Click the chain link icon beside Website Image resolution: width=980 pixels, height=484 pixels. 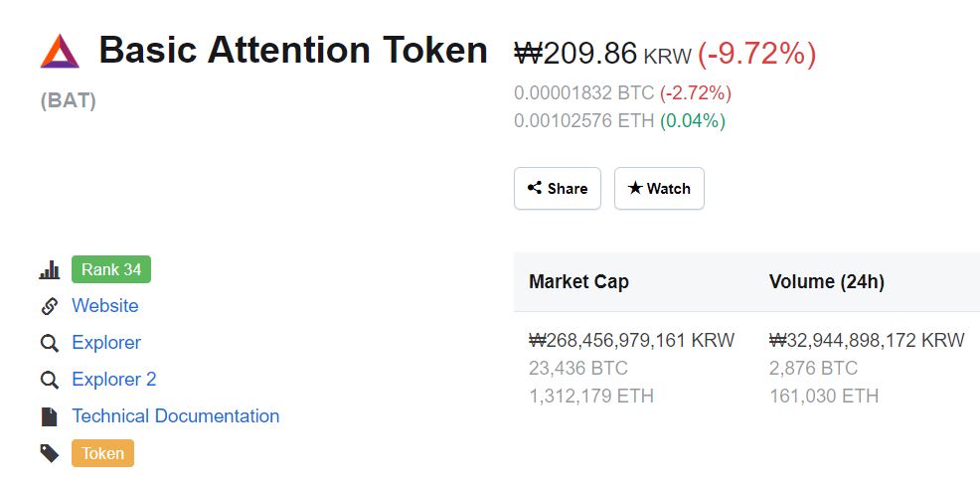[x=50, y=306]
